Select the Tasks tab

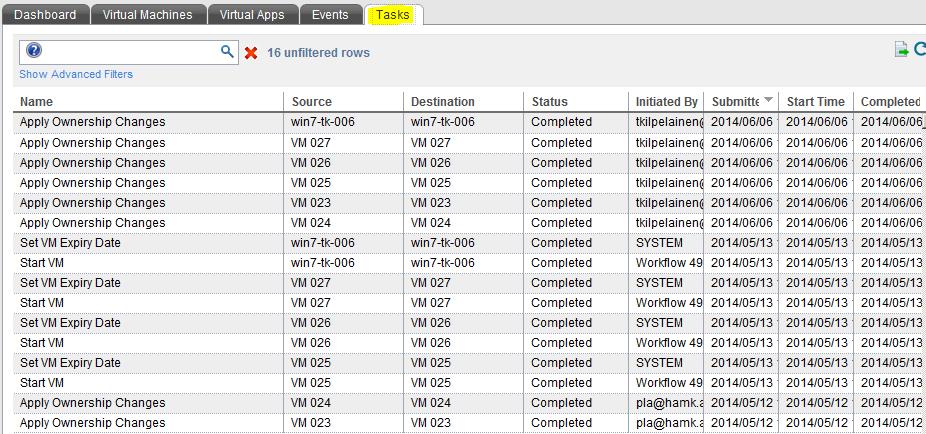coord(393,15)
